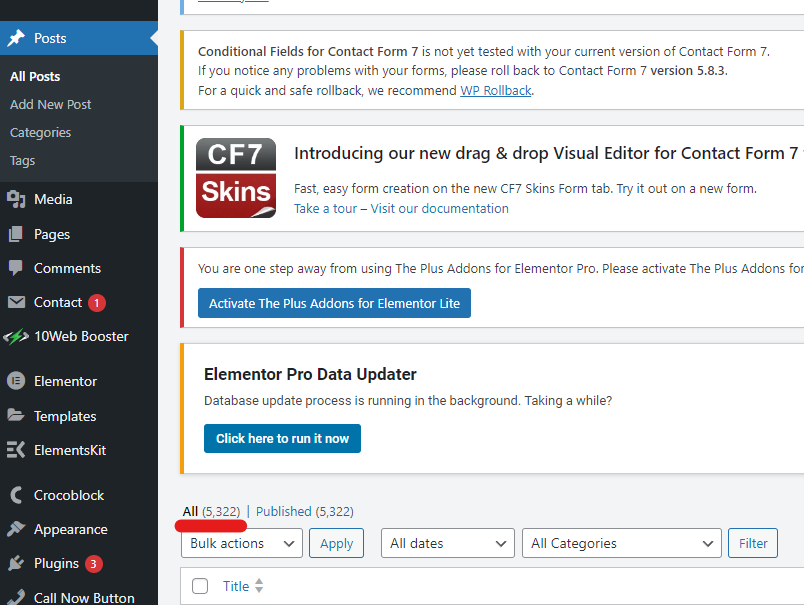
Task: Click the Elementor circle logo icon
Action: coord(16,381)
